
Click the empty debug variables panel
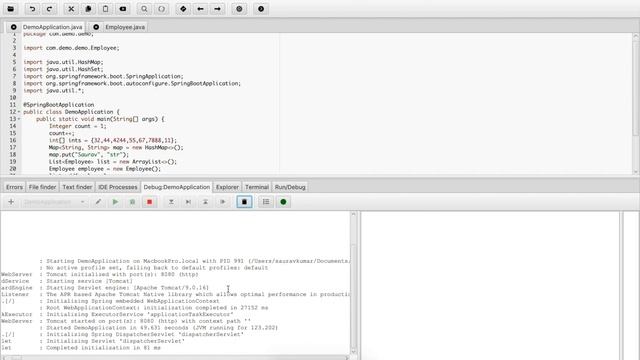pyautogui.click(x=490, y=285)
